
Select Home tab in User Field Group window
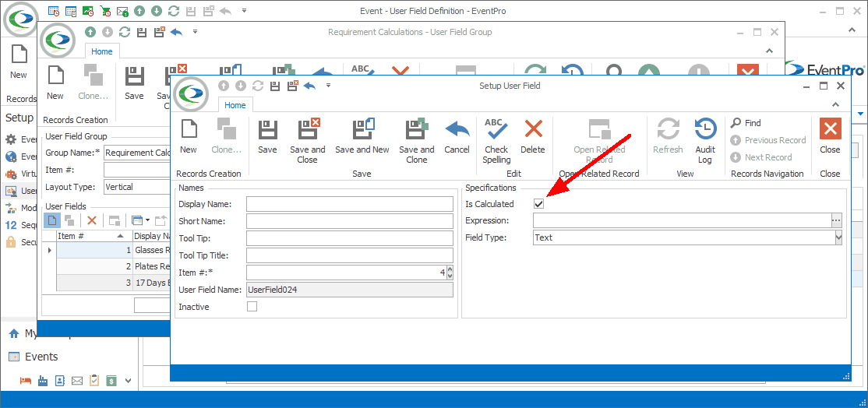point(102,51)
